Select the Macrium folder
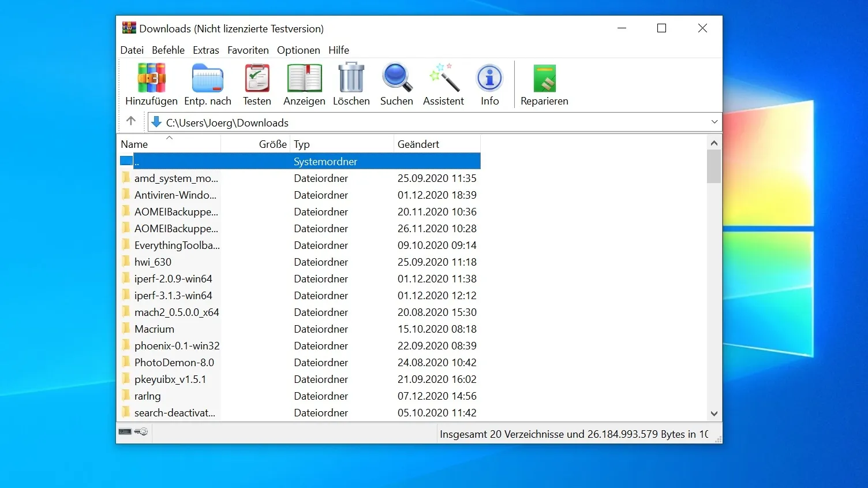This screenshot has height=488, width=868. coord(154,329)
